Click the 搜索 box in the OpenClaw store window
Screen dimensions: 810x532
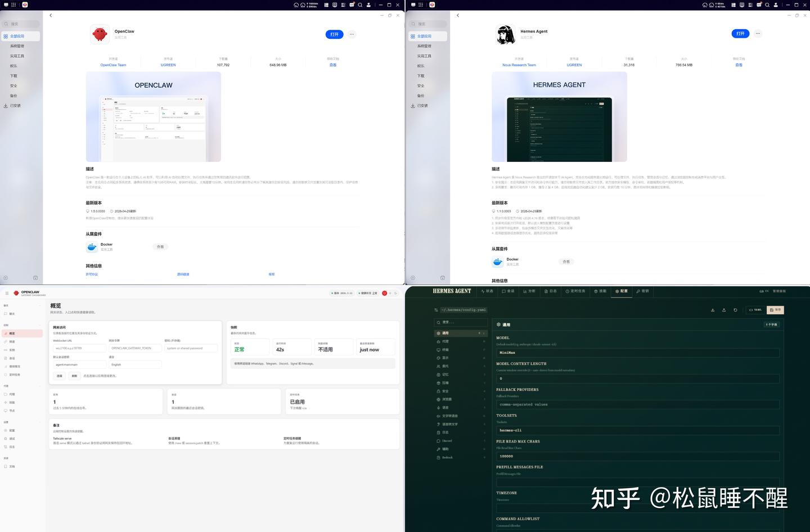click(x=21, y=24)
